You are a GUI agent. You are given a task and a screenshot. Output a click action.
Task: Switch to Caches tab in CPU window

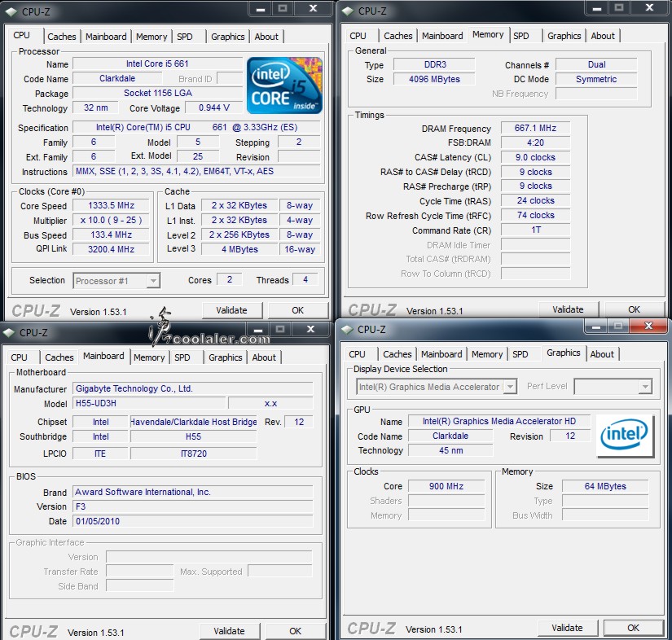[x=62, y=37]
